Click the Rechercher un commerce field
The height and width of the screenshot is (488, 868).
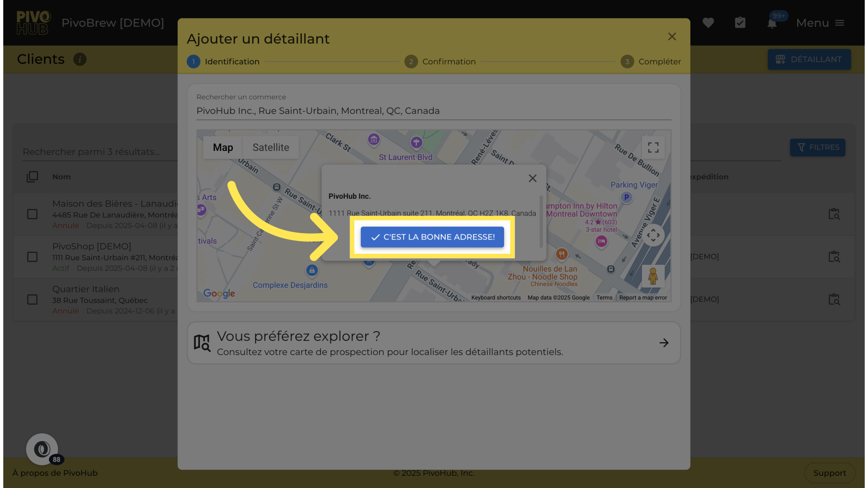point(433,111)
